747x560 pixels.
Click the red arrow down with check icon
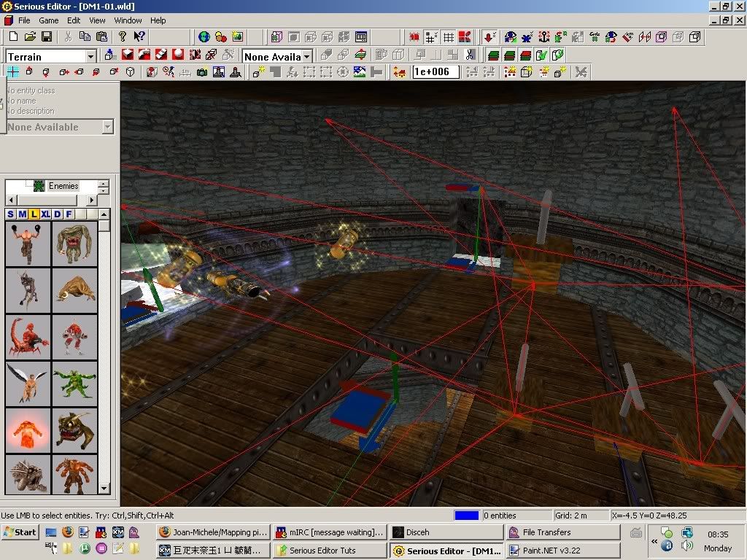pos(489,36)
